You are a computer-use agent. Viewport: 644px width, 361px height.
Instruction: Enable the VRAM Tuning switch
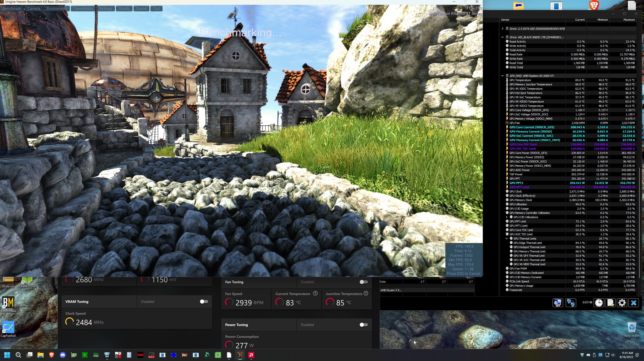[204, 302]
